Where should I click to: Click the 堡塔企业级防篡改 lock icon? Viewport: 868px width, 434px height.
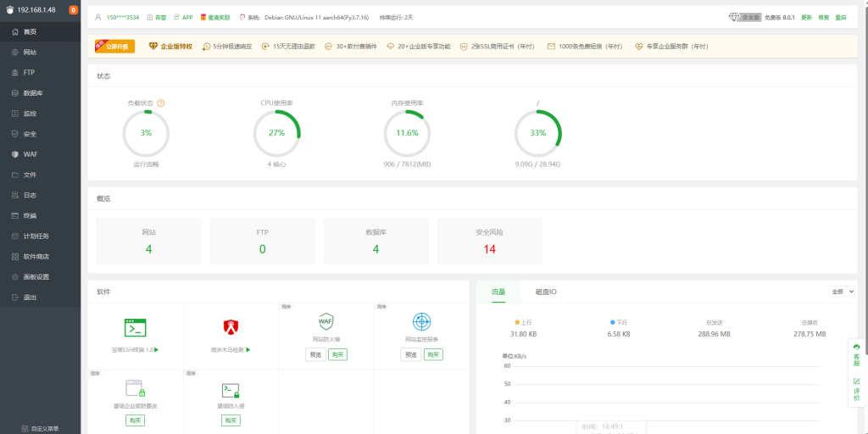tap(136, 389)
